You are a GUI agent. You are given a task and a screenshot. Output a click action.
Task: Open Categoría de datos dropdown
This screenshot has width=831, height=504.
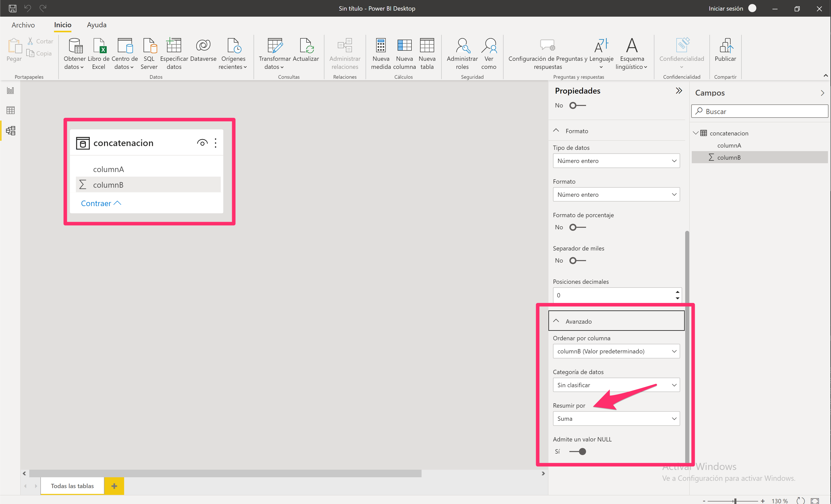tap(616, 385)
